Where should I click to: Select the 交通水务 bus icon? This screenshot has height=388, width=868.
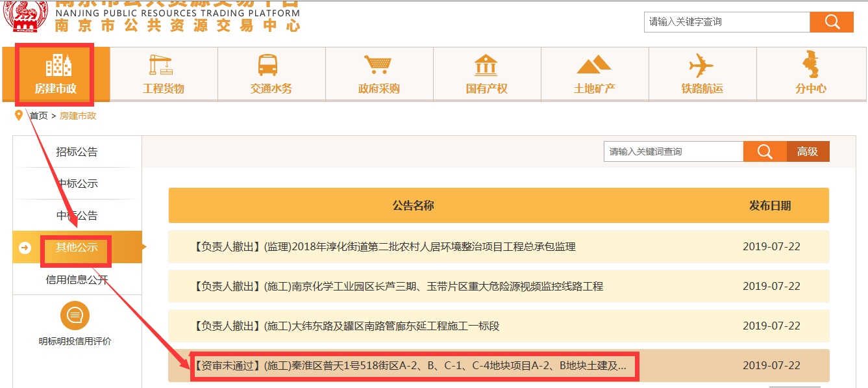pyautogui.click(x=271, y=66)
